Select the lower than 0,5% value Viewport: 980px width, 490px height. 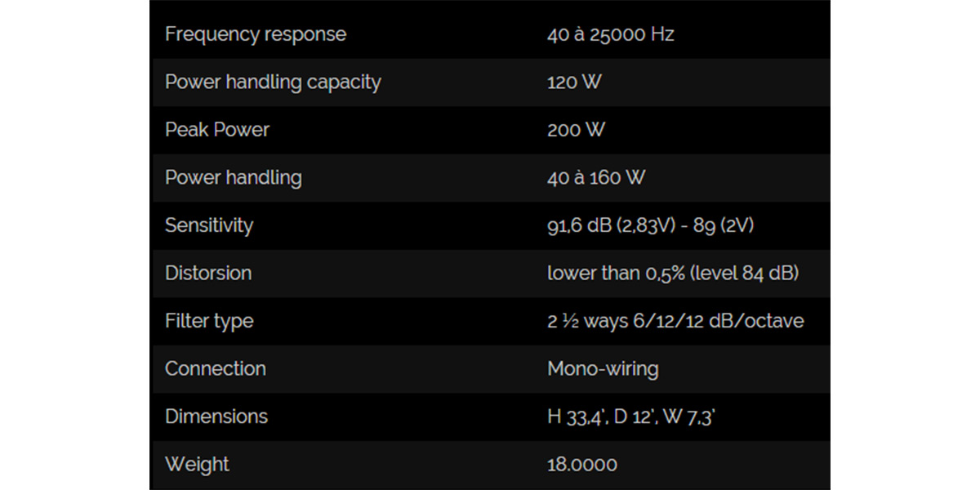(x=672, y=273)
